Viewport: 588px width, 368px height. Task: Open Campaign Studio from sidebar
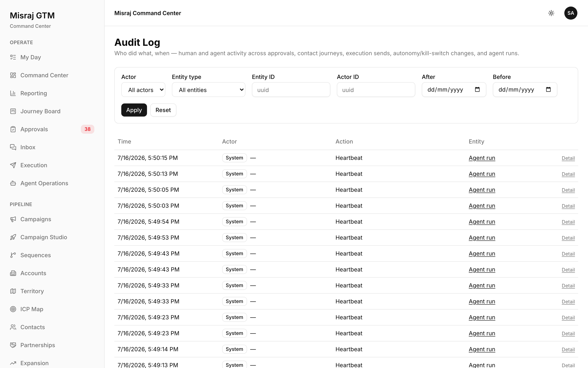(52, 237)
